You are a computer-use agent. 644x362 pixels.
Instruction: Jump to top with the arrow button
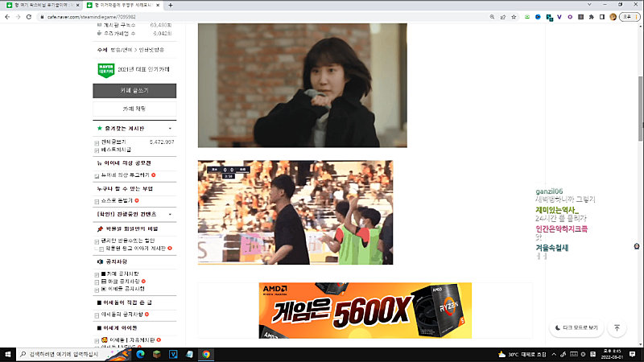(617, 328)
